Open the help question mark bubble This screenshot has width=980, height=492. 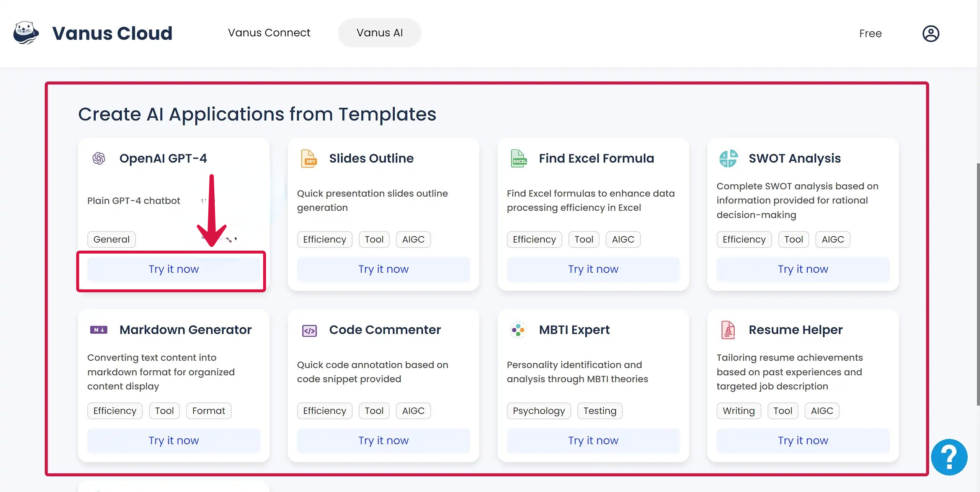point(949,457)
